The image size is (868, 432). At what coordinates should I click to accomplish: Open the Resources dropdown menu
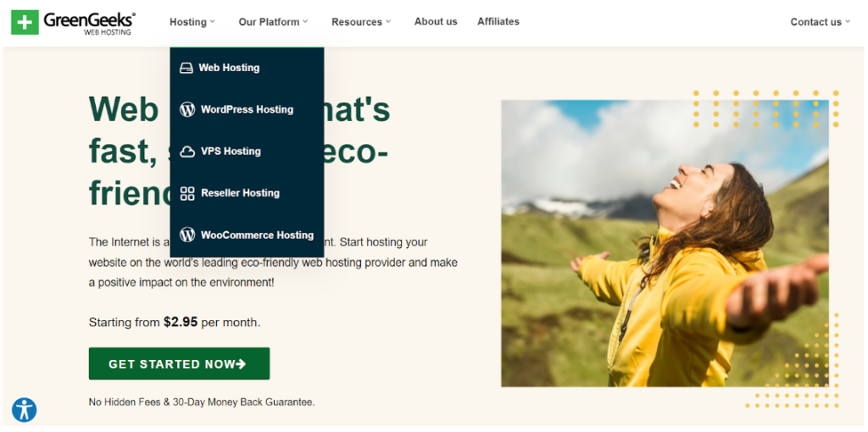361,22
